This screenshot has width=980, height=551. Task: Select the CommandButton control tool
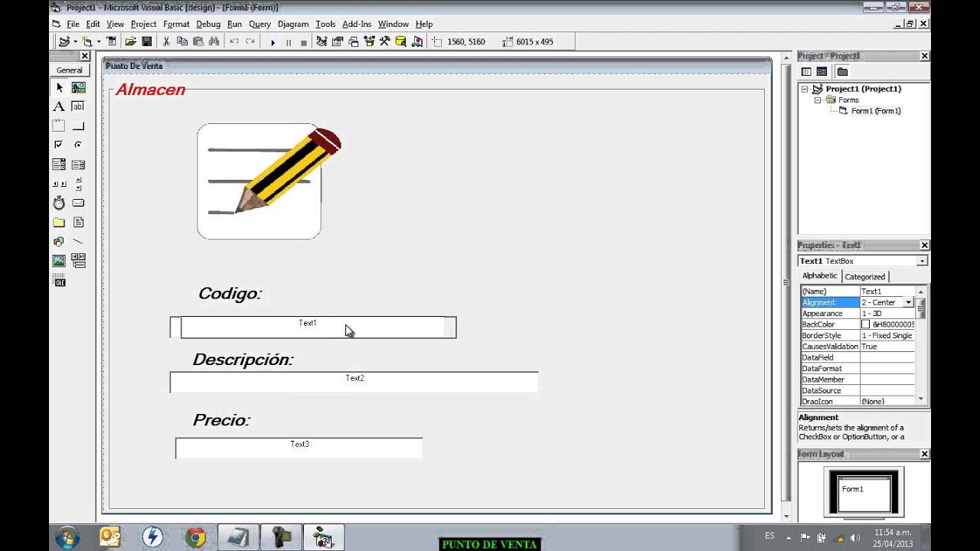pyautogui.click(x=78, y=126)
